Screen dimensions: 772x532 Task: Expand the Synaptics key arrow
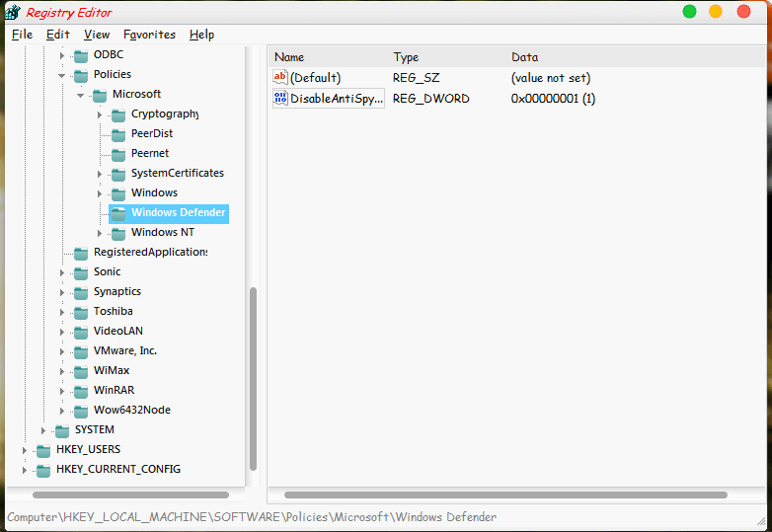point(62,293)
